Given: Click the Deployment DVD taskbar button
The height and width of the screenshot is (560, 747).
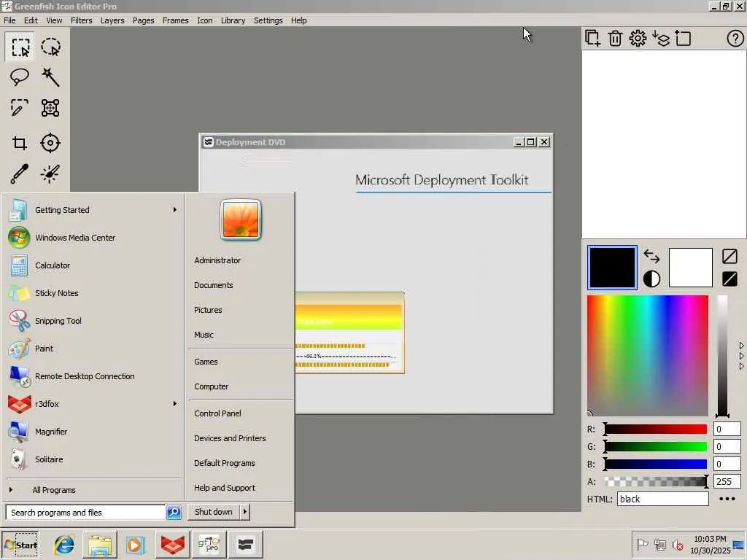Looking at the screenshot, I should tap(245, 544).
